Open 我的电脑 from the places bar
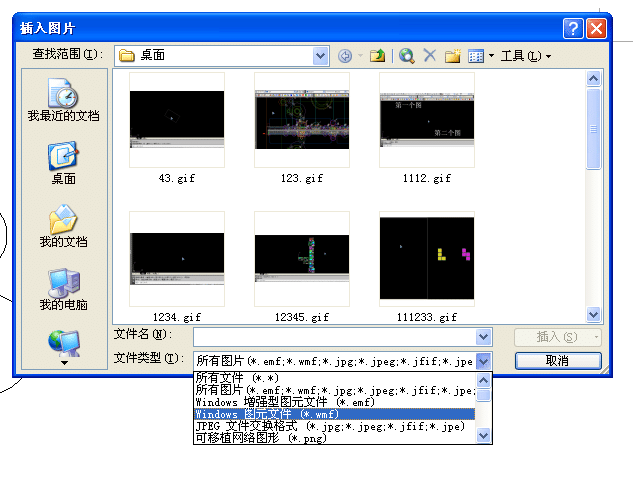Image resolution: width=635 pixels, height=477 pixels. pos(63,289)
